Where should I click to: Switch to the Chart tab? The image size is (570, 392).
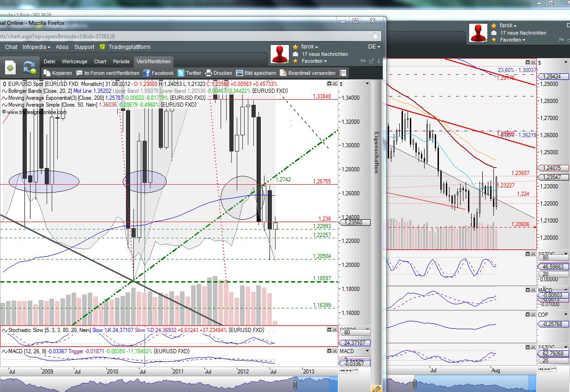point(100,61)
